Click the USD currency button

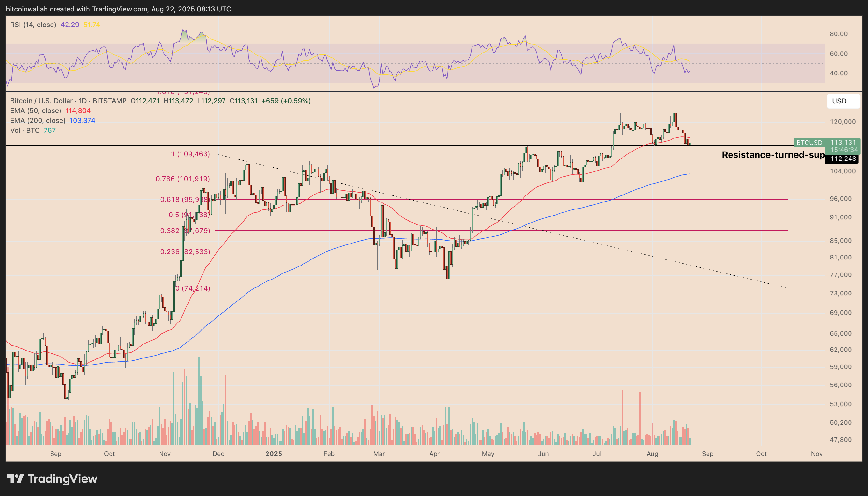843,101
